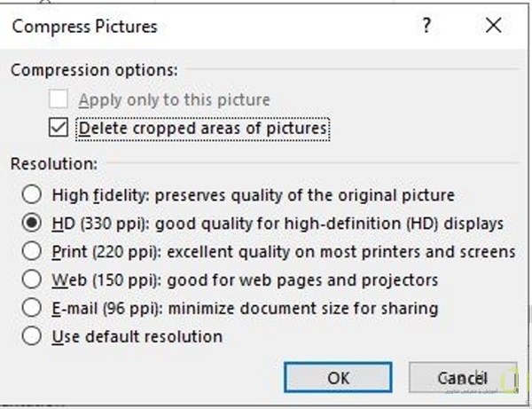Image resolution: width=532 pixels, height=409 pixels.
Task: Choose the Use default resolution radio button
Action: click(x=33, y=336)
